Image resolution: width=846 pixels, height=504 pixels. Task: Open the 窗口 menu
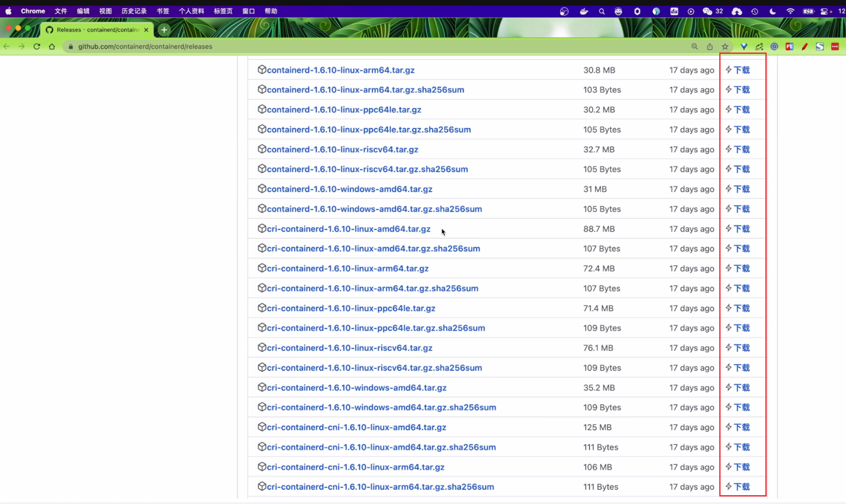pyautogui.click(x=249, y=11)
